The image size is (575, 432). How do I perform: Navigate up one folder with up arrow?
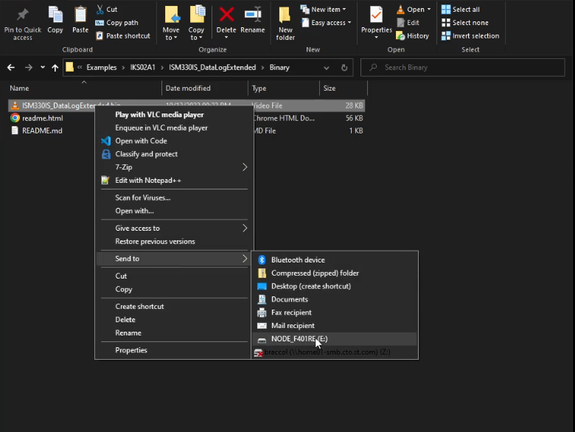pos(55,67)
